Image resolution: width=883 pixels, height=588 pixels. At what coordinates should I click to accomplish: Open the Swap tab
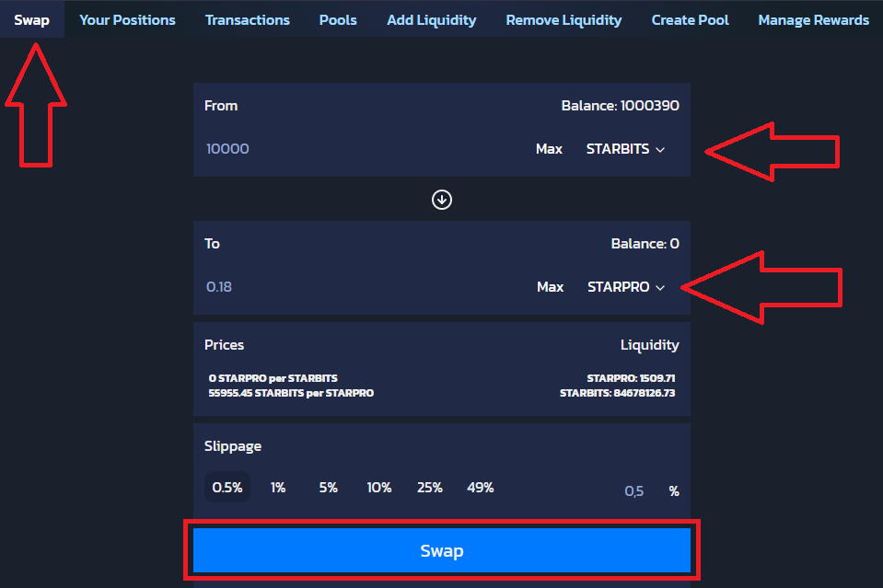point(31,19)
